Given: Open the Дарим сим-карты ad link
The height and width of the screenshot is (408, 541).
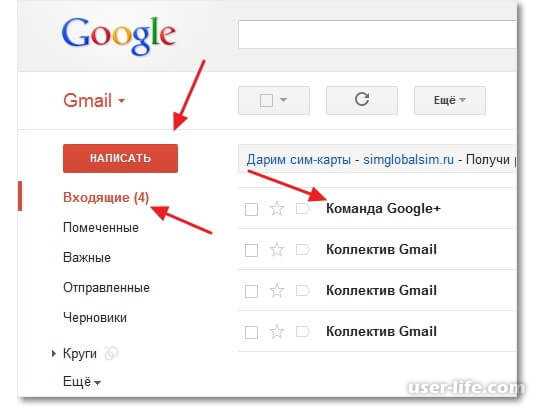Looking at the screenshot, I should pyautogui.click(x=298, y=160).
